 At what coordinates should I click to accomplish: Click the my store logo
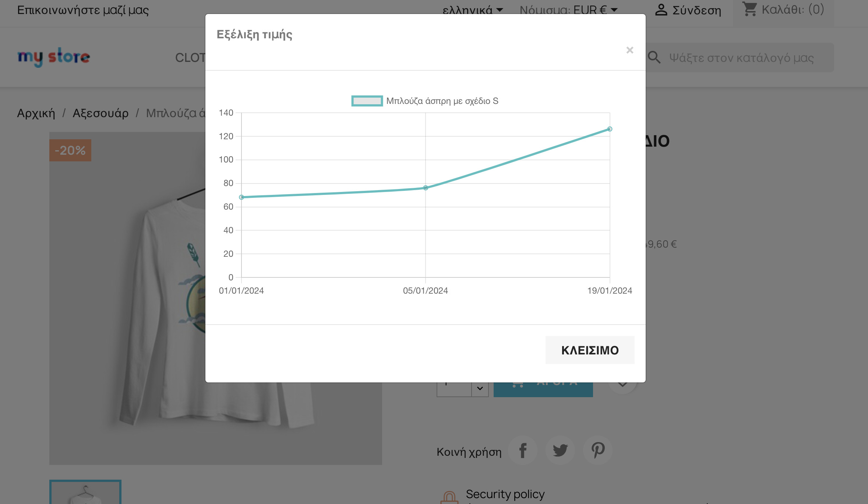[54, 57]
